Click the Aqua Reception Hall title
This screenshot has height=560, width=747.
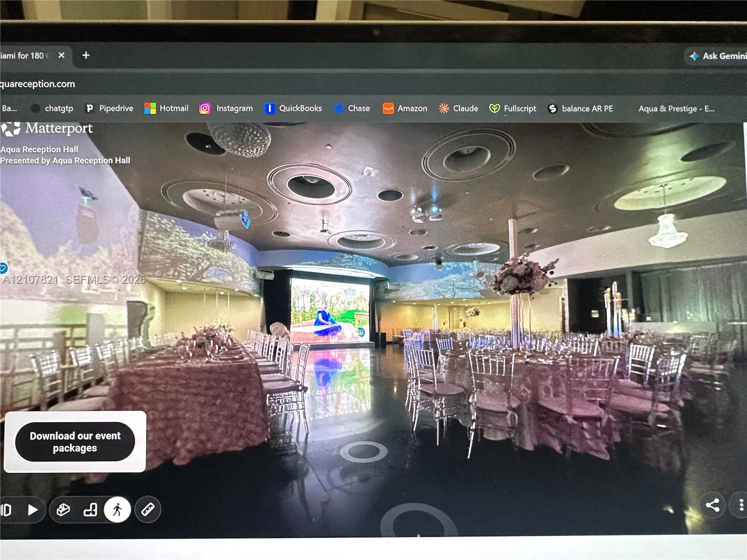click(39, 149)
